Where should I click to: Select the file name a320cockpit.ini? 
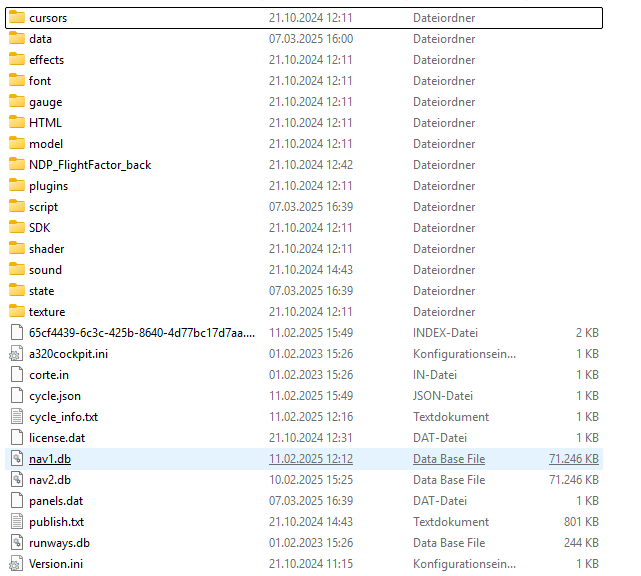pos(68,354)
